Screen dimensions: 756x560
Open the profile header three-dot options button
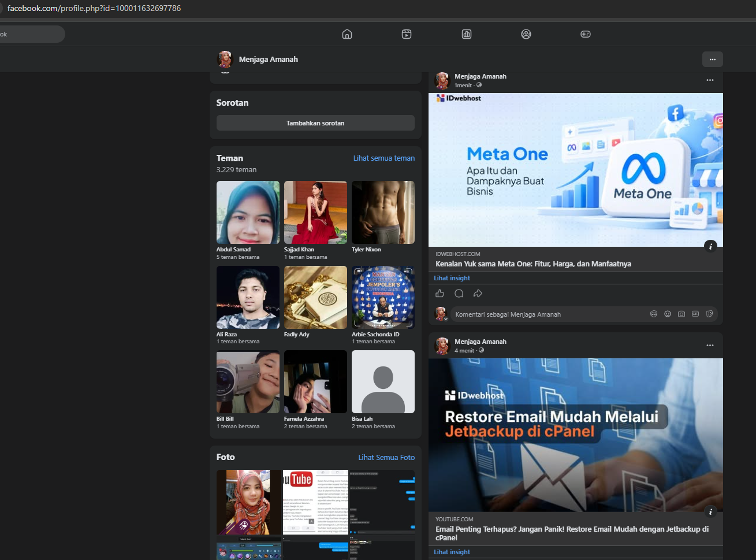pyautogui.click(x=713, y=59)
